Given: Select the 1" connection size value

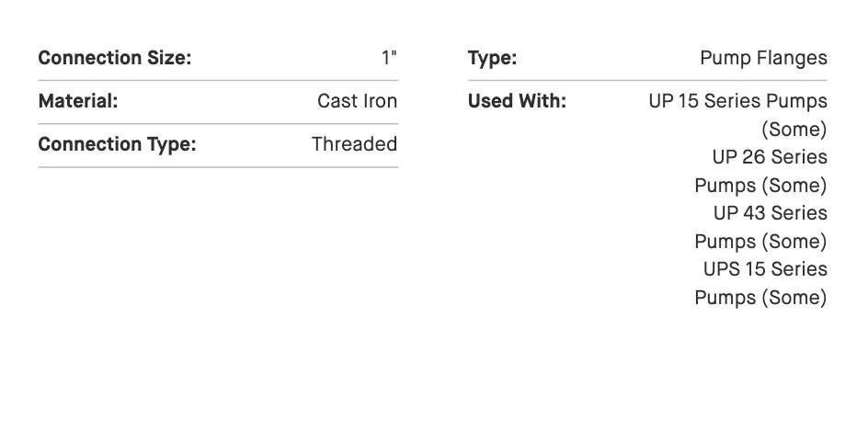Looking at the screenshot, I should click(x=389, y=58).
